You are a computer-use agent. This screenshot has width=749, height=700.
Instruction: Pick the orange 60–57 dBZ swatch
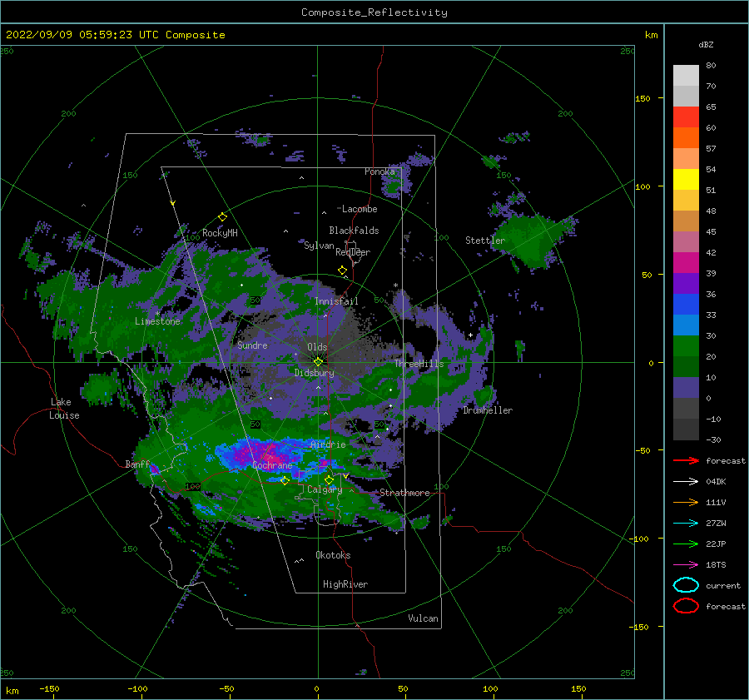click(686, 138)
